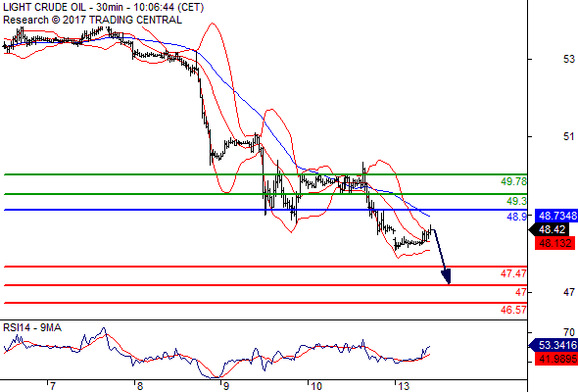Click the 70 RSI axis label
Screen dimensions: 578x392
point(569,332)
